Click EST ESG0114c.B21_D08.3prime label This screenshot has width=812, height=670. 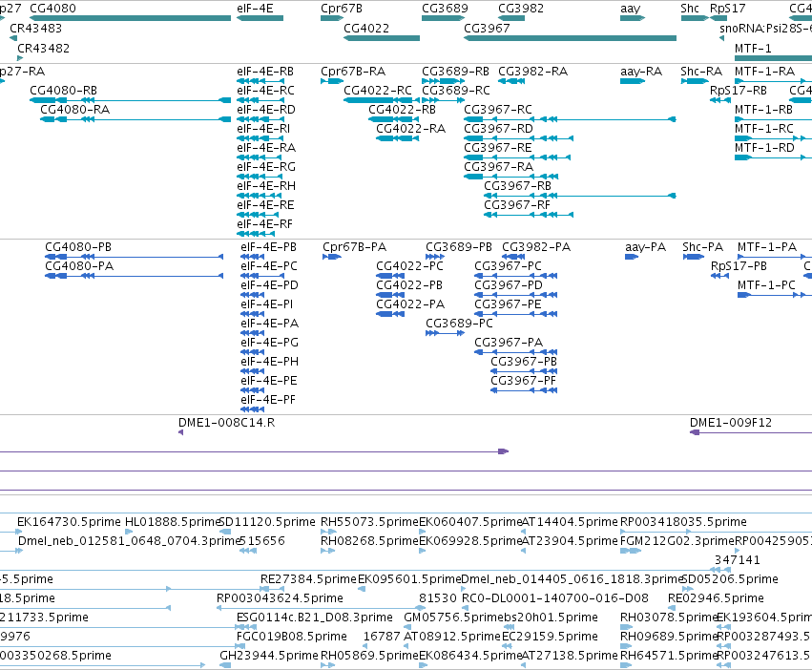point(315,618)
